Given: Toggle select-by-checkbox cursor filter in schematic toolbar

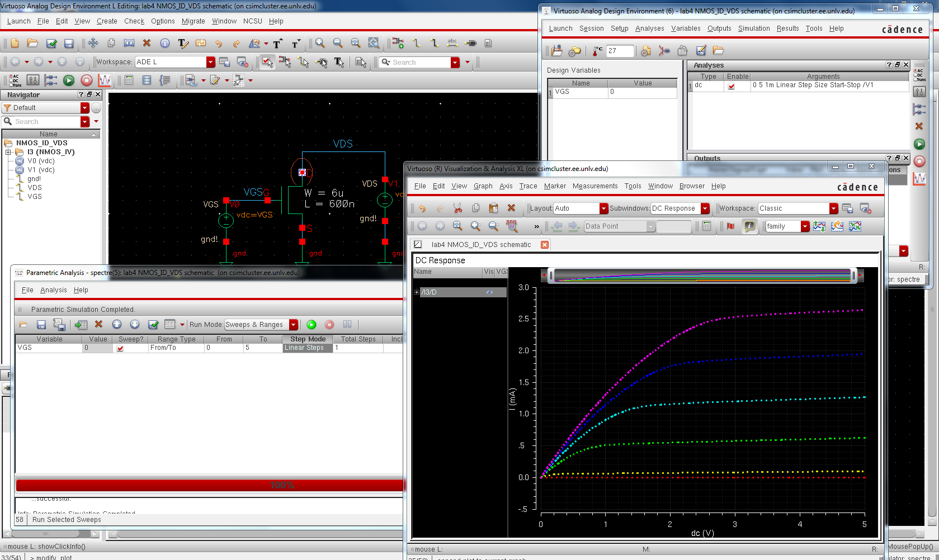Looking at the screenshot, I should pyautogui.click(x=267, y=62).
